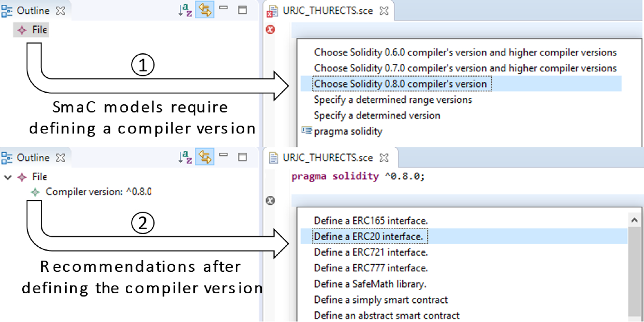
Task: Minimize the upper Outline view
Action: pyautogui.click(x=223, y=8)
